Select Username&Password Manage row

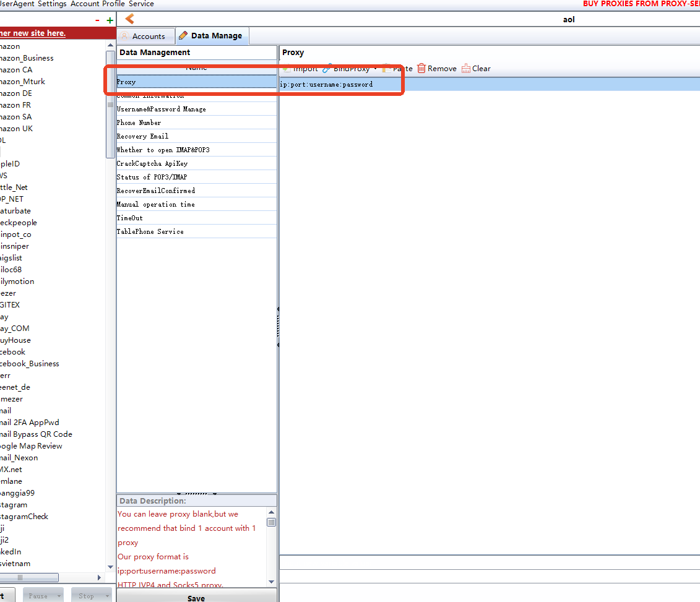click(196, 109)
